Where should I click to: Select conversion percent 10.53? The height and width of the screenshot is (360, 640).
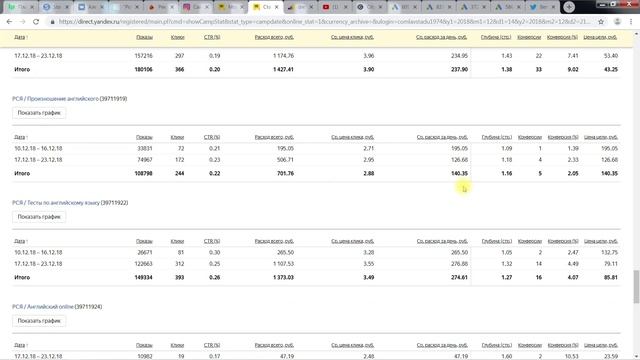pos(573,356)
